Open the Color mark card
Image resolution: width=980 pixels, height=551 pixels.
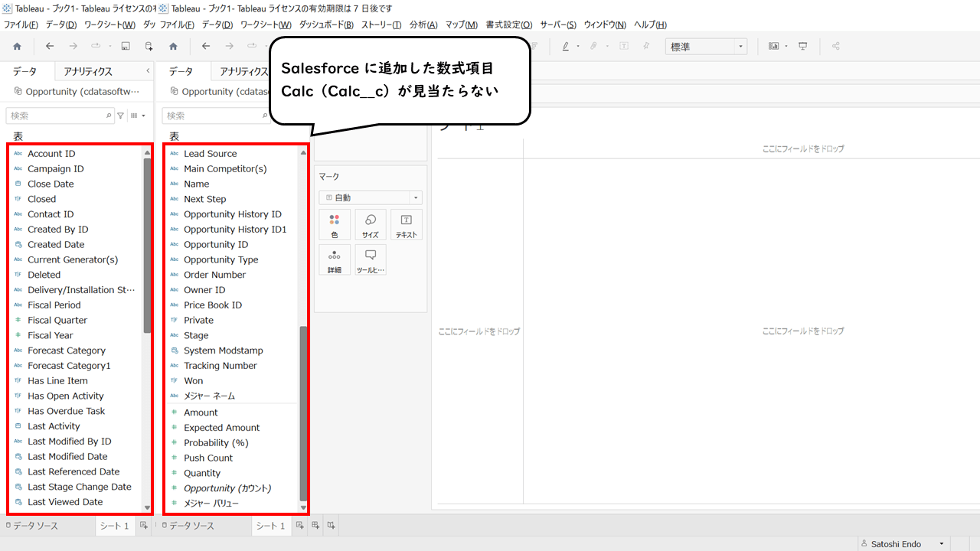335,225
